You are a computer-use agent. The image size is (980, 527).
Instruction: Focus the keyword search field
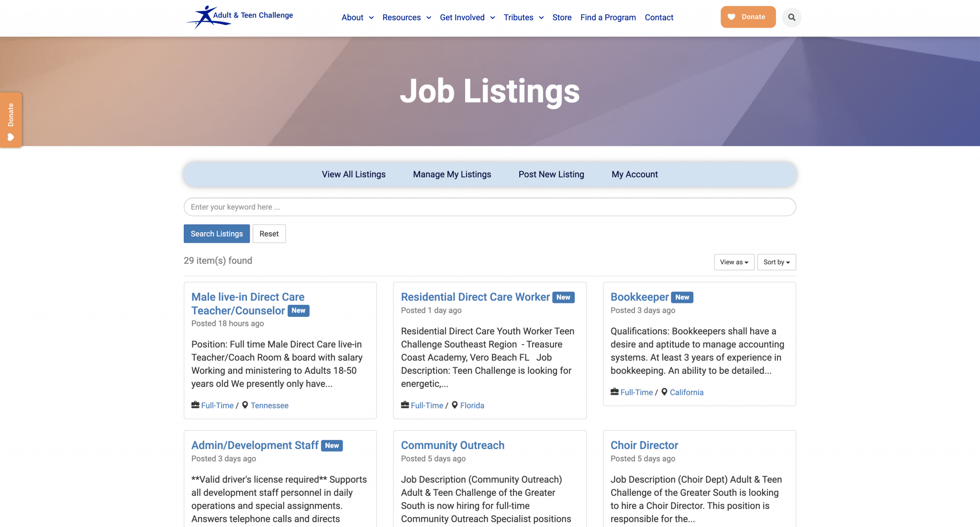pos(490,207)
